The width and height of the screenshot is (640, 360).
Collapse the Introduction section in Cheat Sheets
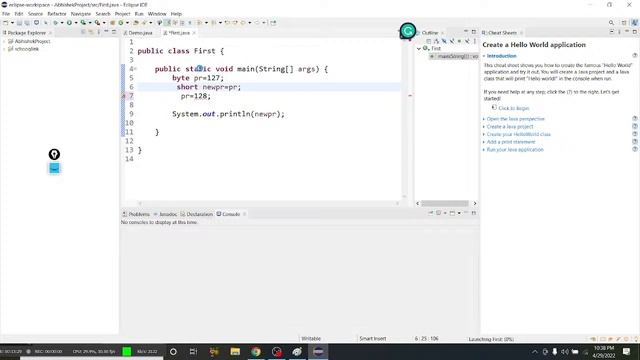pos(484,56)
